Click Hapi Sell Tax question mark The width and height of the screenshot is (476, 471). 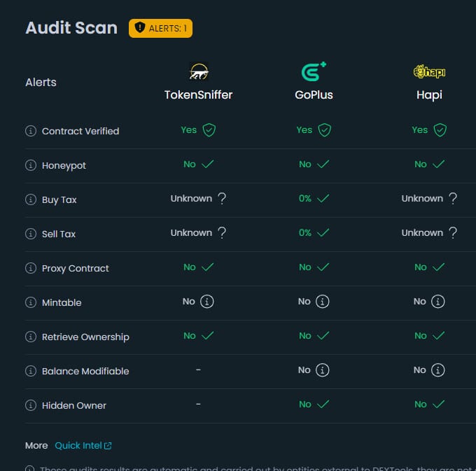click(x=453, y=233)
